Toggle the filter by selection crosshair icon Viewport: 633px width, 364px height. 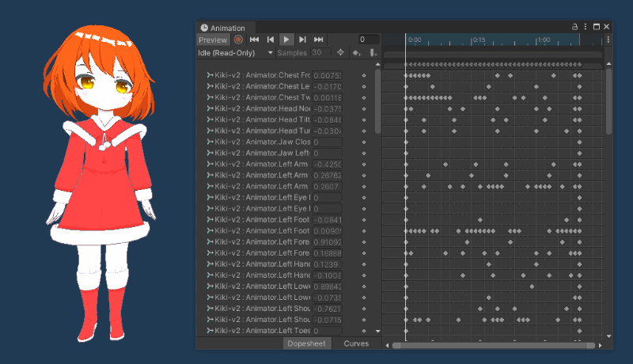[341, 53]
